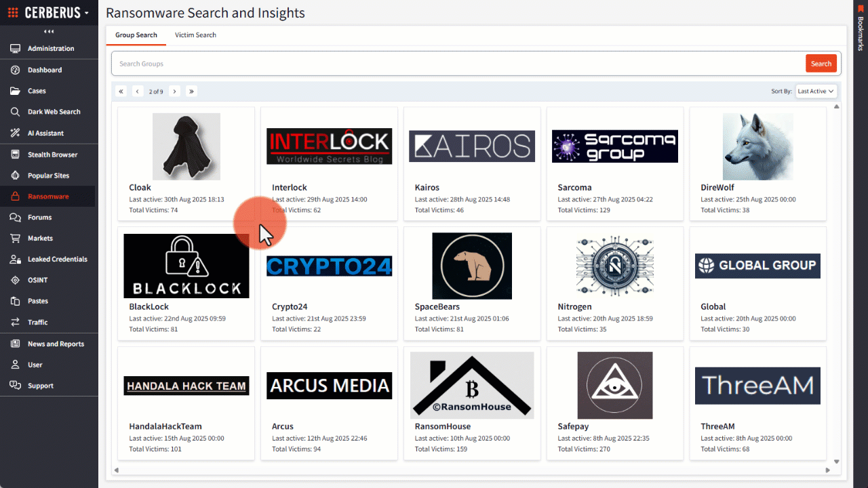Go to the next results page
Image resolution: width=868 pixels, height=488 pixels.
(x=174, y=91)
